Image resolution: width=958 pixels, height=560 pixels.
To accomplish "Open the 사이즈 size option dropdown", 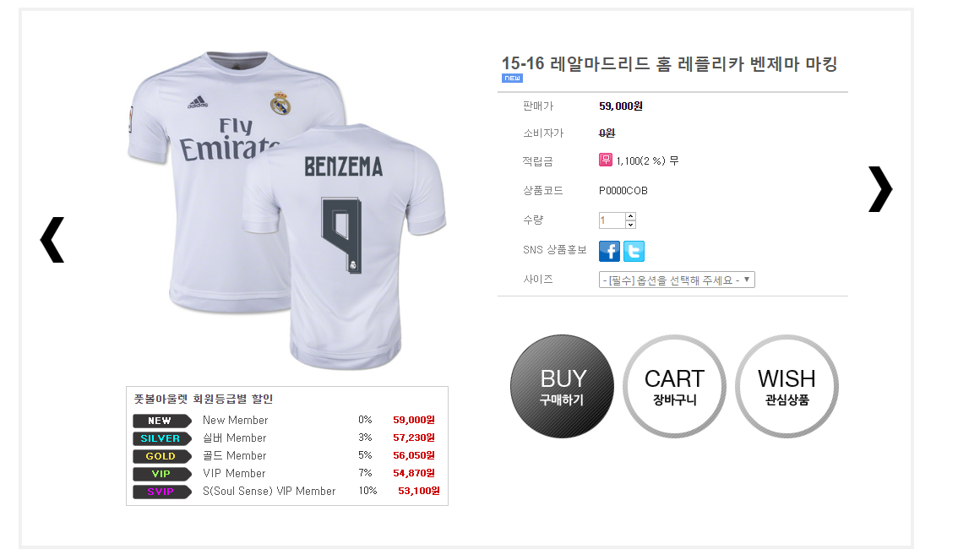I will click(677, 280).
